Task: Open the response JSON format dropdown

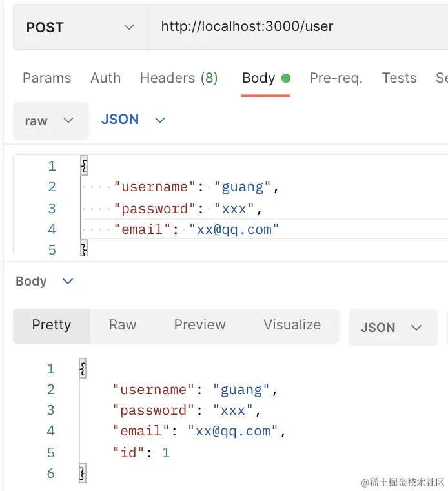Action: (391, 328)
